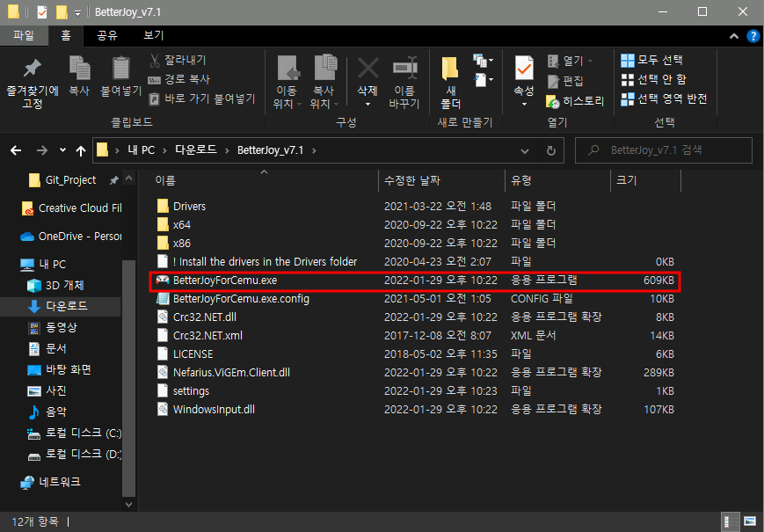Click the Pin to Quick Access icon
Screen dimensions: 764x532
pyautogui.click(x=33, y=69)
